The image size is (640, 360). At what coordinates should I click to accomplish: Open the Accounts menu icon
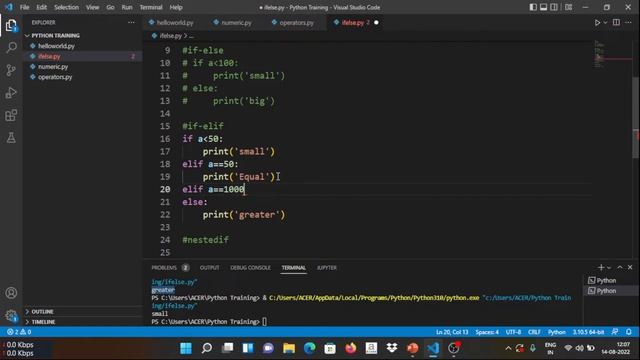point(11,293)
